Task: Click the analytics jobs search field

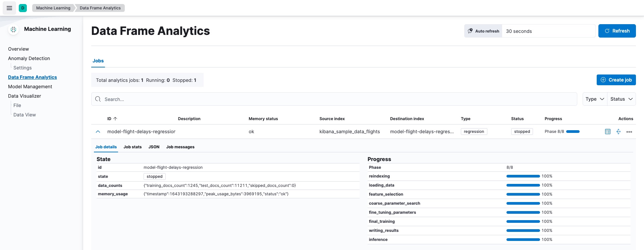Action: [335, 99]
